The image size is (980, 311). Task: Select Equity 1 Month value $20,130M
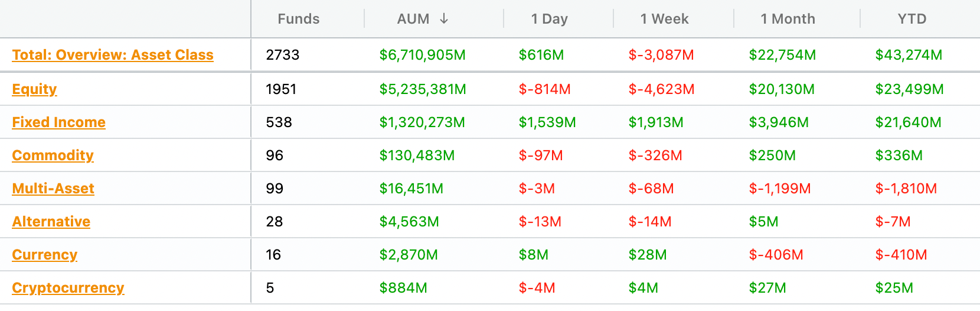pos(782,89)
